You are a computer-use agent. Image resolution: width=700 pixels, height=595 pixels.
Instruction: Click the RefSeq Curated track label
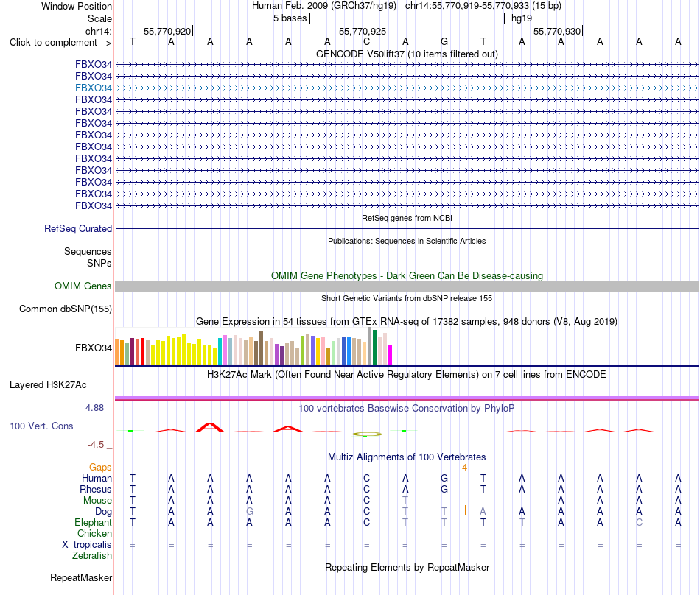pyautogui.click(x=77, y=228)
